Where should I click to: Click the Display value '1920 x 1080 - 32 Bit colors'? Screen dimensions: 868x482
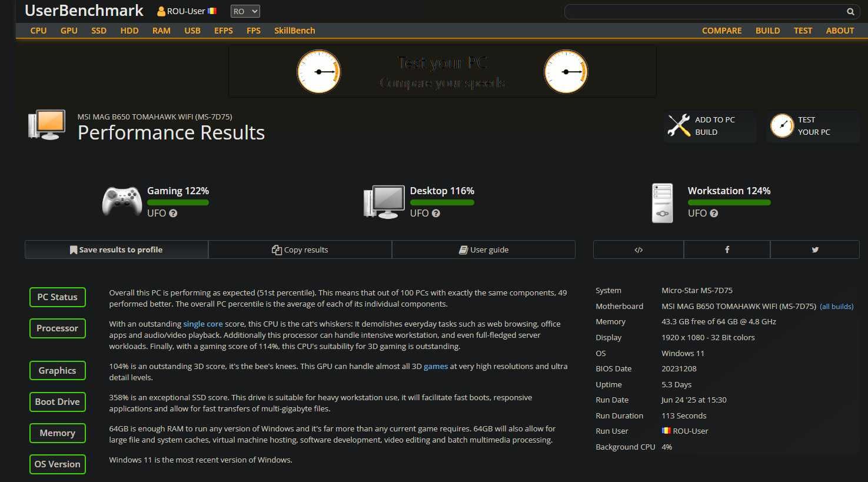click(708, 337)
